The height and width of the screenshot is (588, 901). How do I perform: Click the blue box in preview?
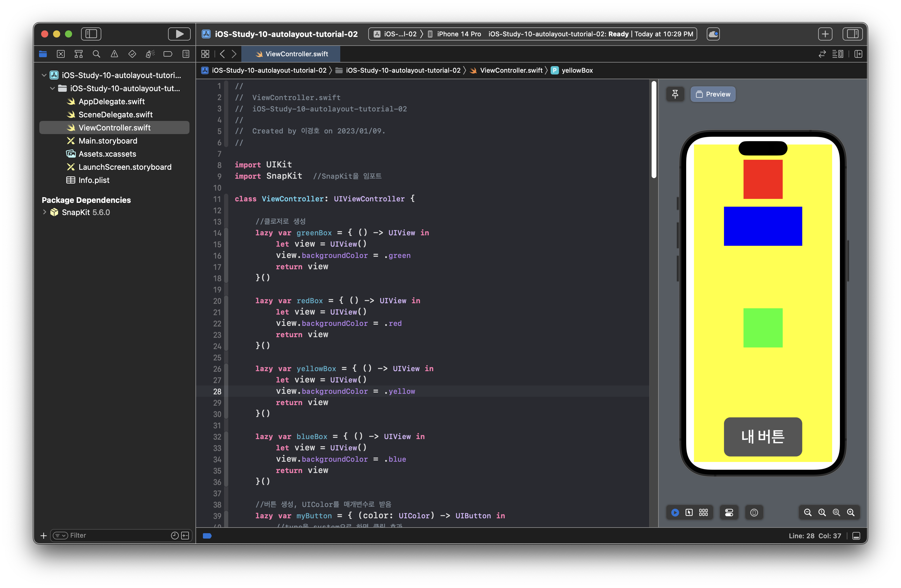(762, 226)
